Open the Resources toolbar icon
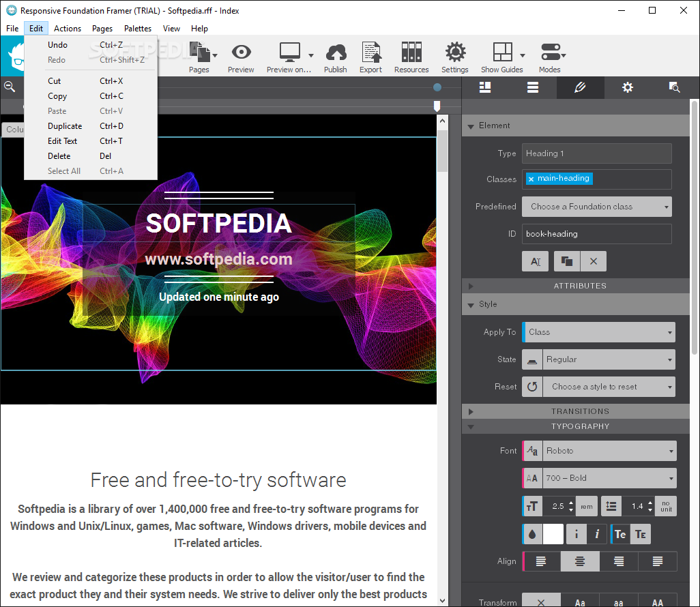The width and height of the screenshot is (700, 607). coord(411,53)
